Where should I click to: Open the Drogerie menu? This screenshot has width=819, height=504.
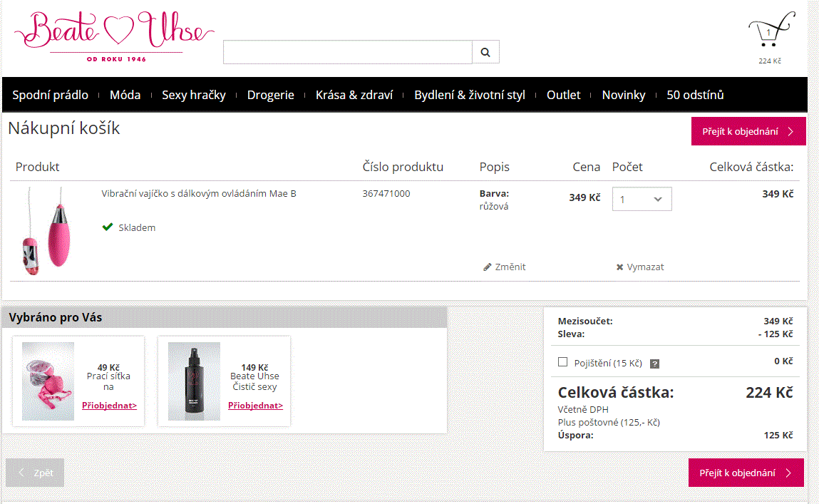click(271, 95)
